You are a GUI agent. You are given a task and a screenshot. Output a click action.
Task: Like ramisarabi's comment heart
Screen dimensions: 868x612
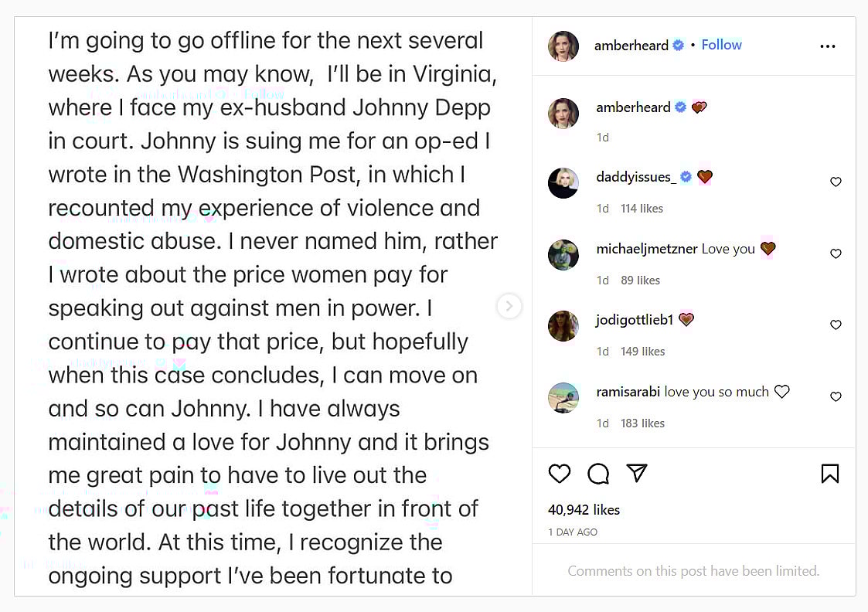pyautogui.click(x=836, y=396)
